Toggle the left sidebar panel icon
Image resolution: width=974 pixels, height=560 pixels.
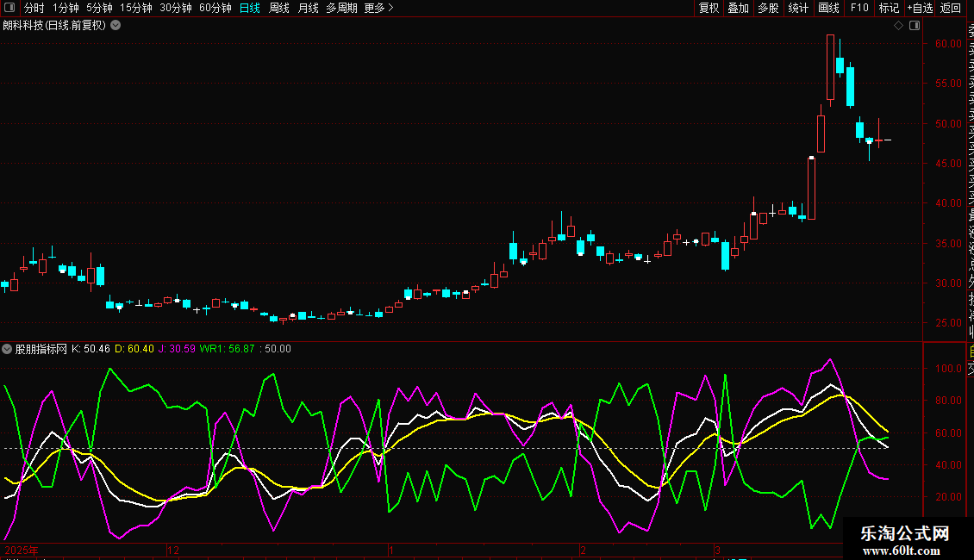(x=9, y=8)
